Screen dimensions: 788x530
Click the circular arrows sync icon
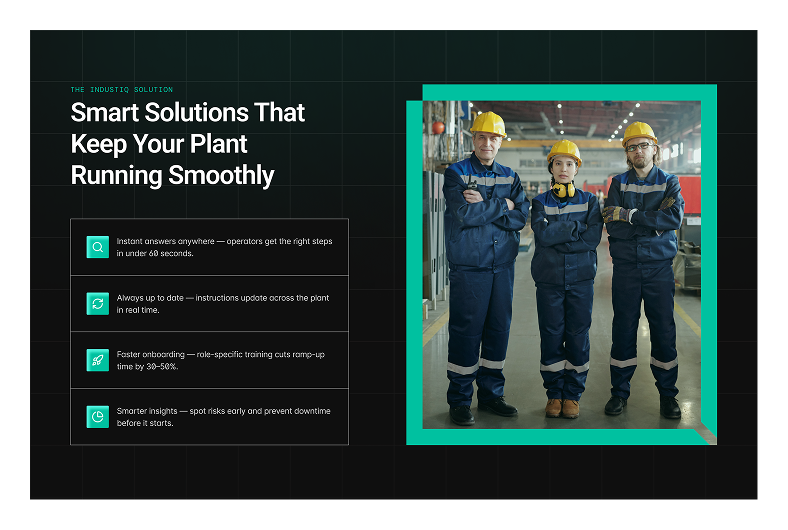(x=97, y=304)
